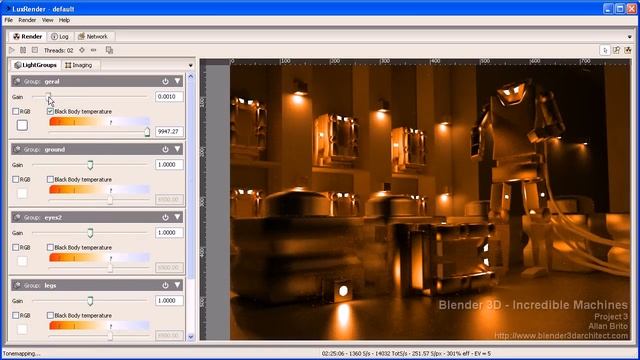Image resolution: width=640 pixels, height=360 pixels.
Task: Toggle power for light group ground
Action: pyautogui.click(x=165, y=149)
